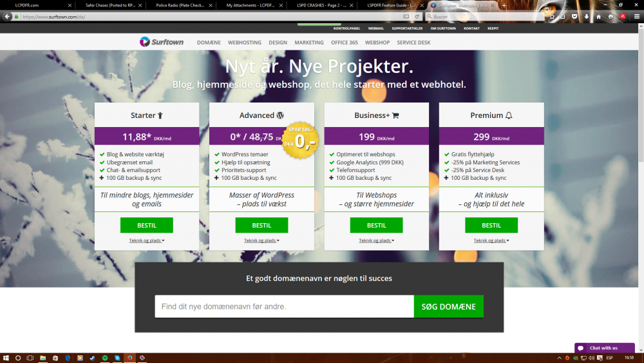Open Skype from the taskbar
This screenshot has width=644, height=363.
[117, 358]
